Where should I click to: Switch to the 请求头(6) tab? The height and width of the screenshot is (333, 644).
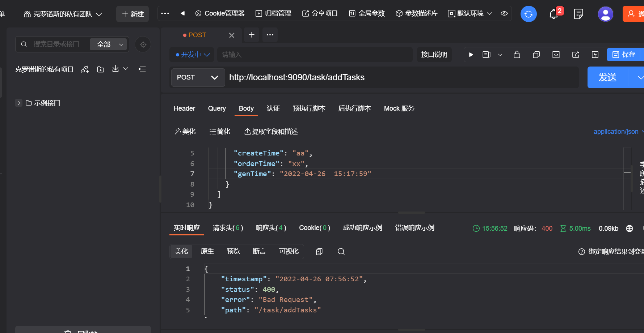[228, 228]
